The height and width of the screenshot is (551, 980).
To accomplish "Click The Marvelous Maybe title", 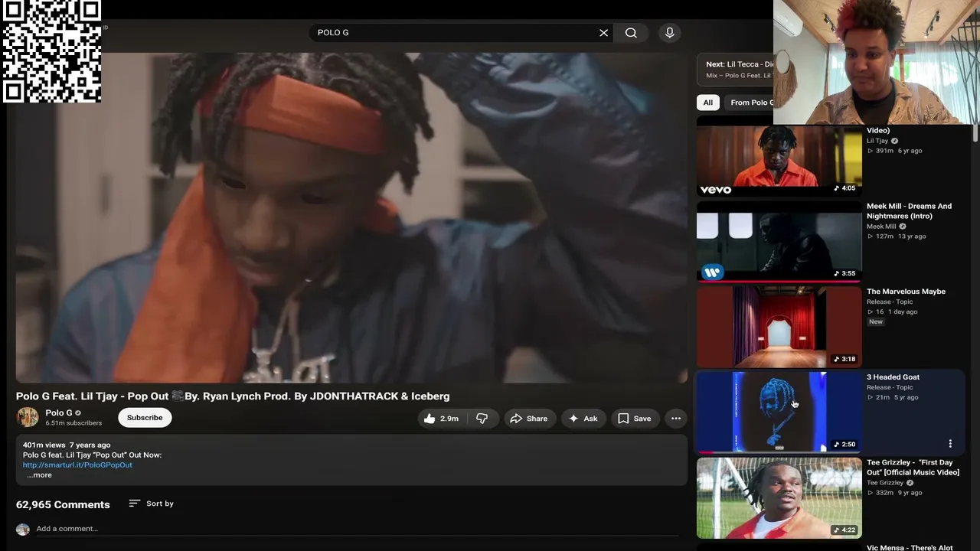I will (x=906, y=292).
